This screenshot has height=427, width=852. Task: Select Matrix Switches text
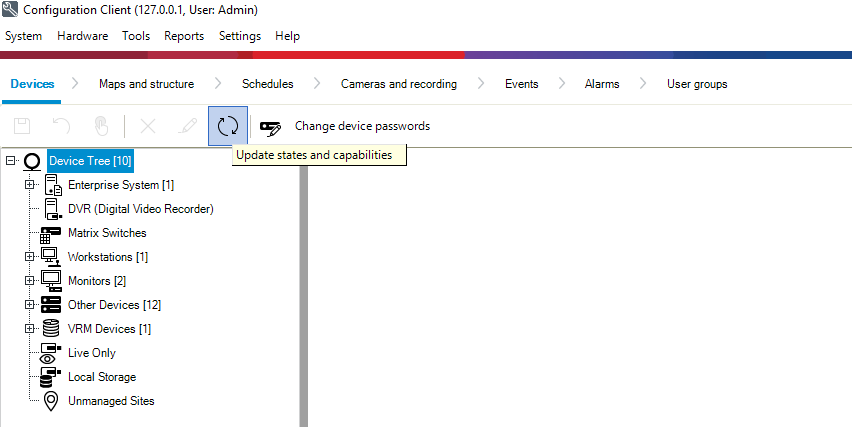[x=107, y=233]
